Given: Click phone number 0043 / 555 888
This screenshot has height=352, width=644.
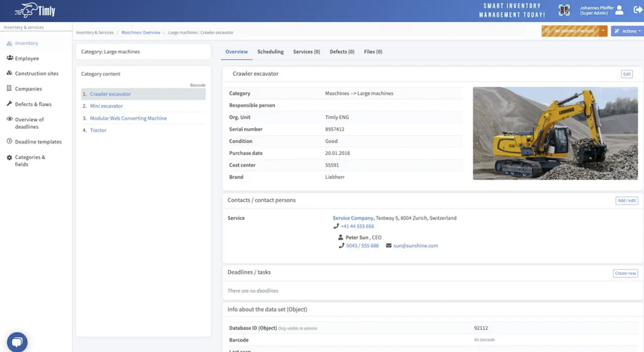Looking at the screenshot, I should coord(362,246).
